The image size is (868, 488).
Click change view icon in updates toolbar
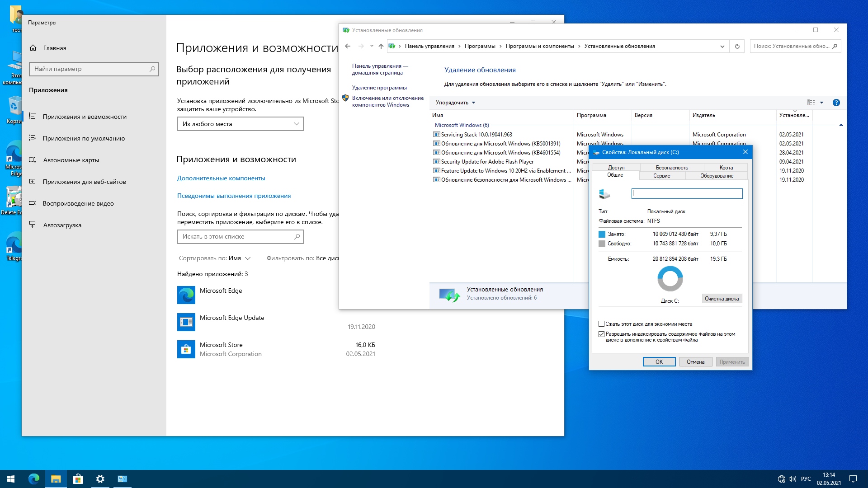pos(811,103)
